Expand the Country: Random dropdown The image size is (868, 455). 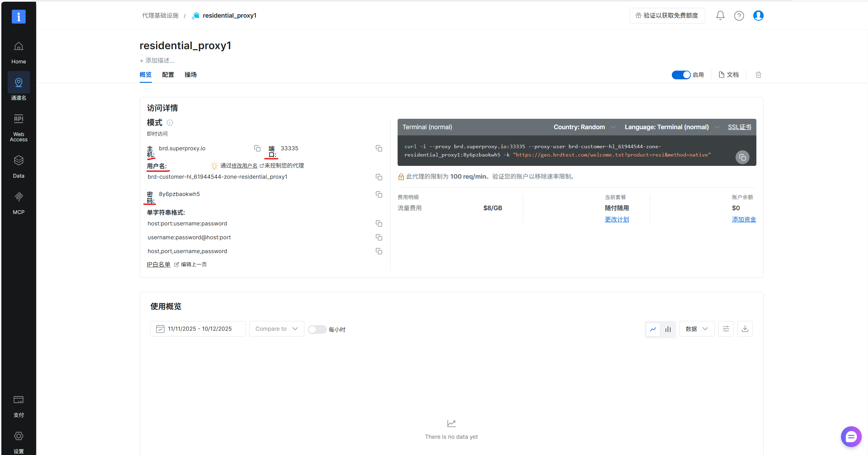click(584, 127)
